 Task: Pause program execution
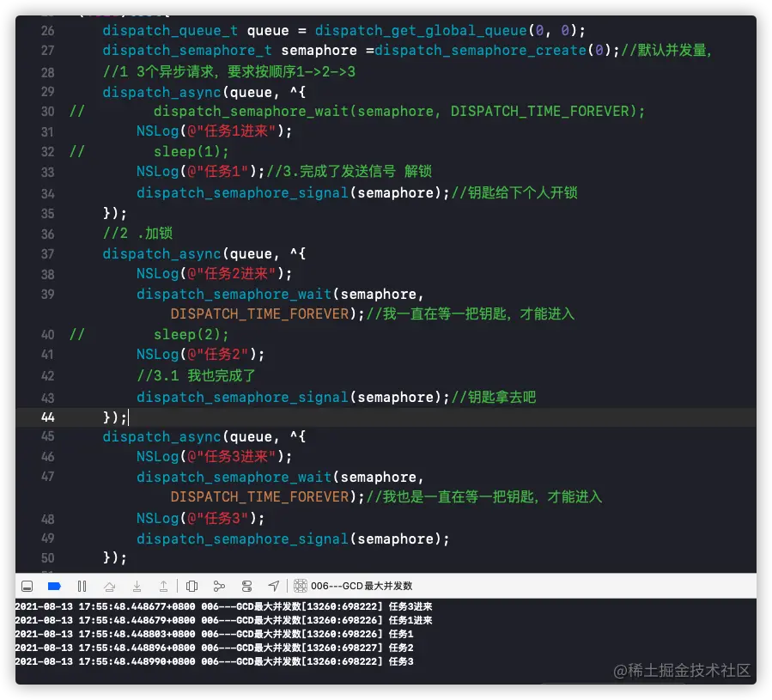pos(82,587)
